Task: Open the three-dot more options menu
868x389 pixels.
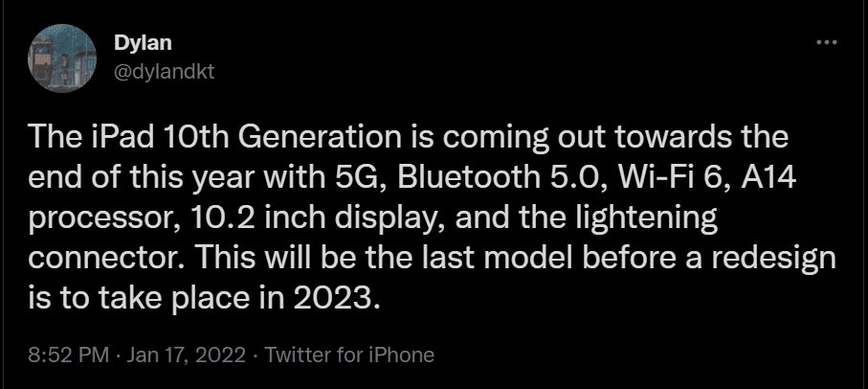Action: pyautogui.click(x=827, y=42)
